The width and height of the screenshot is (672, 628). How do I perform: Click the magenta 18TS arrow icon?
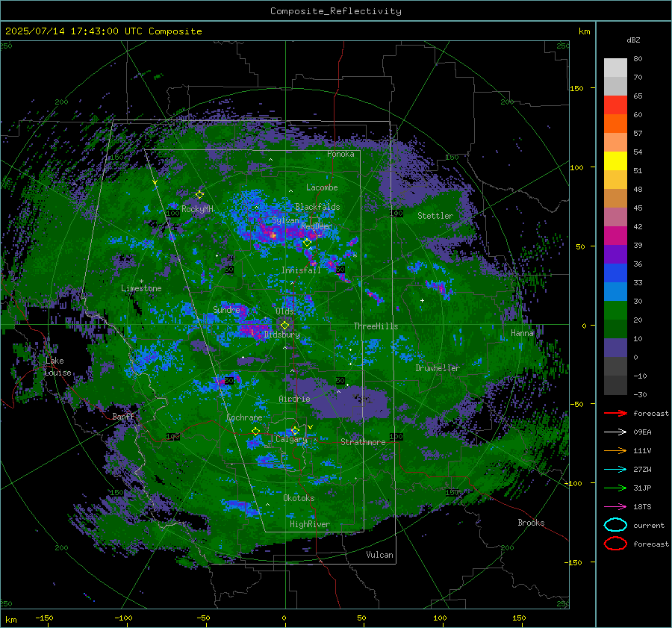coord(615,507)
